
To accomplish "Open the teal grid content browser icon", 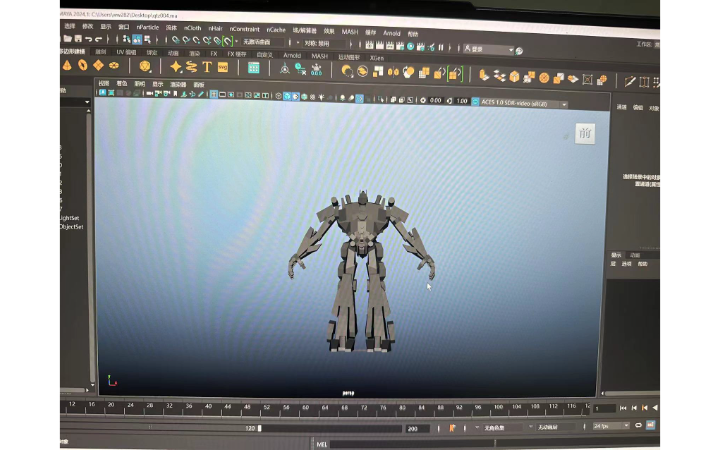I will 253,68.
